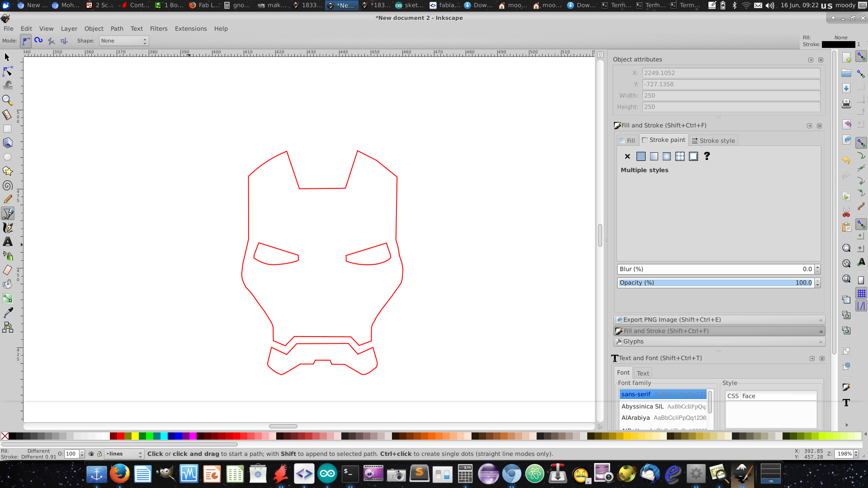Select pattern paint type
This screenshot has width=868, height=488.
pyautogui.click(x=680, y=156)
